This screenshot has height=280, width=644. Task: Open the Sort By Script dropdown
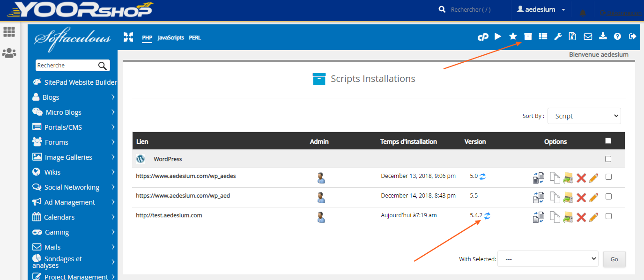(584, 116)
